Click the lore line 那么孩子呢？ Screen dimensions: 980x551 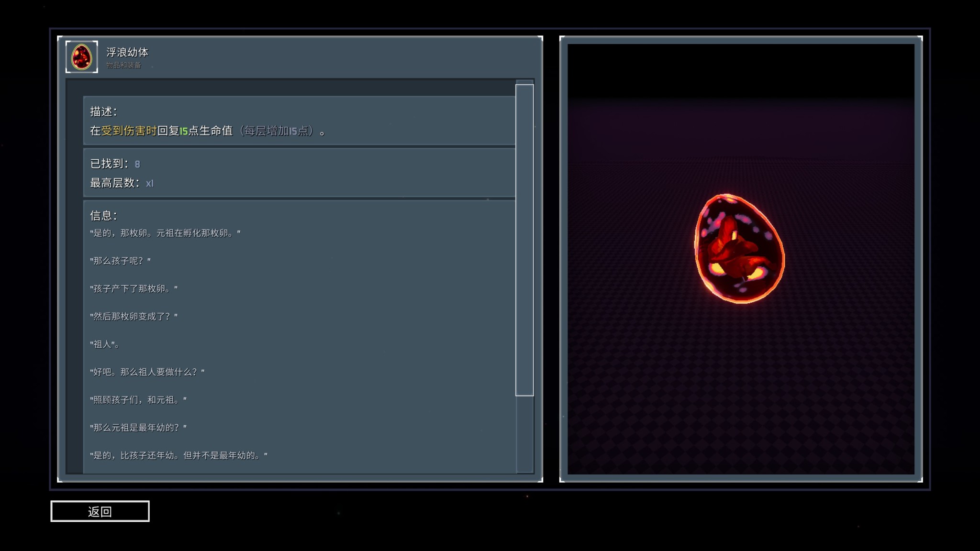120,261
